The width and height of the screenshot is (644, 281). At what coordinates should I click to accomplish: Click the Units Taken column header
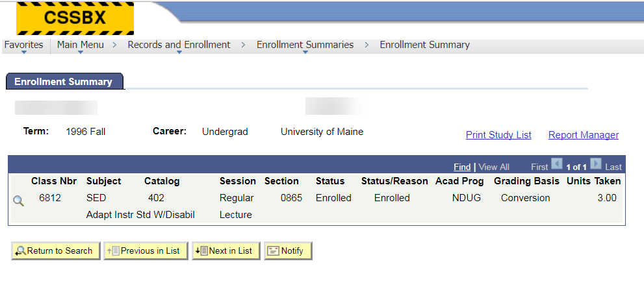594,181
